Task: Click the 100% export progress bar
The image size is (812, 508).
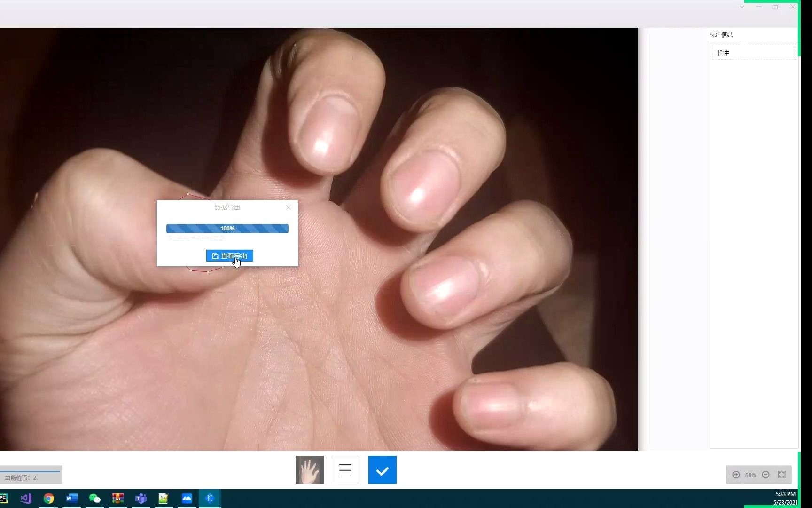Action: click(227, 229)
